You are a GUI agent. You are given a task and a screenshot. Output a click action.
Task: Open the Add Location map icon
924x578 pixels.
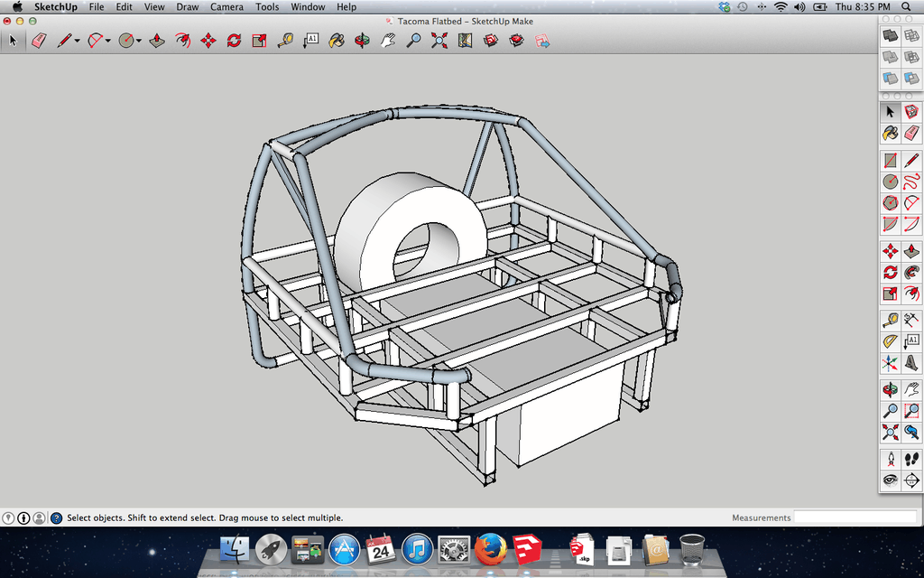click(x=465, y=41)
